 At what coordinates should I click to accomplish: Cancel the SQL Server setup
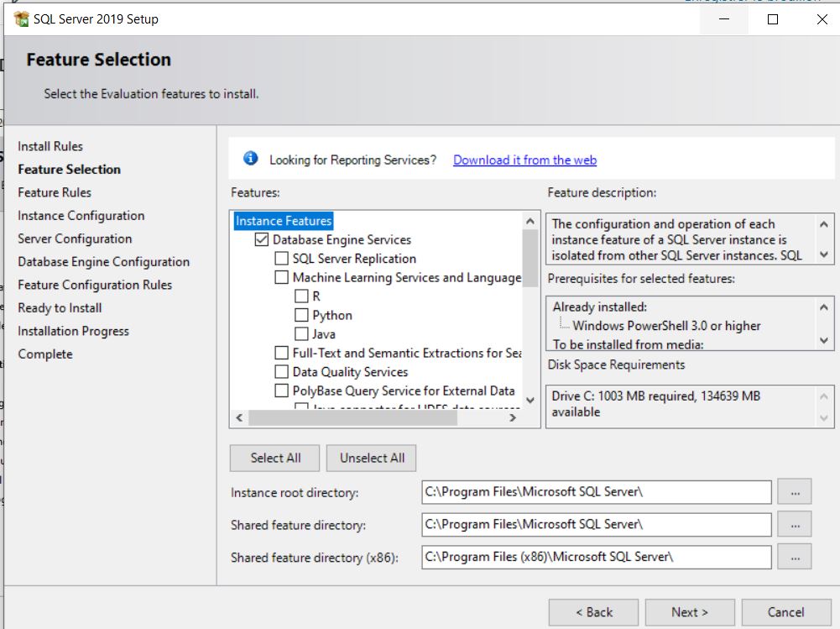pyautogui.click(x=786, y=612)
